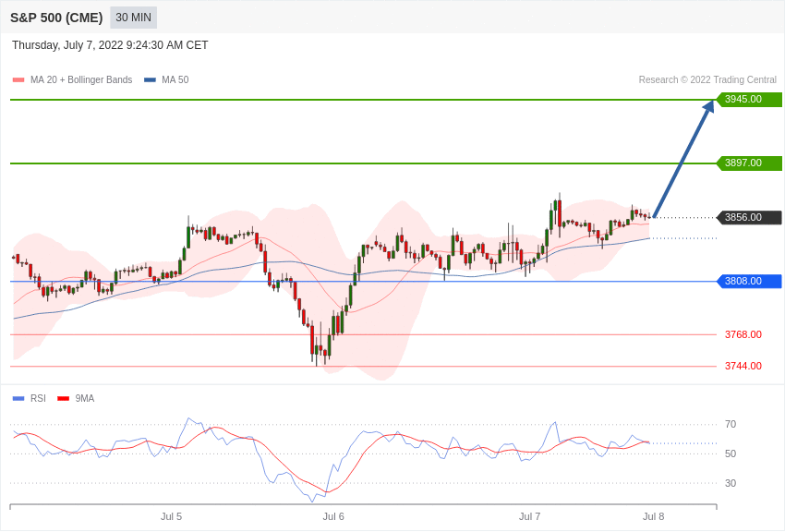Click the Jul 6 date axis label
Screen dimensions: 785x532
pyautogui.click(x=333, y=516)
